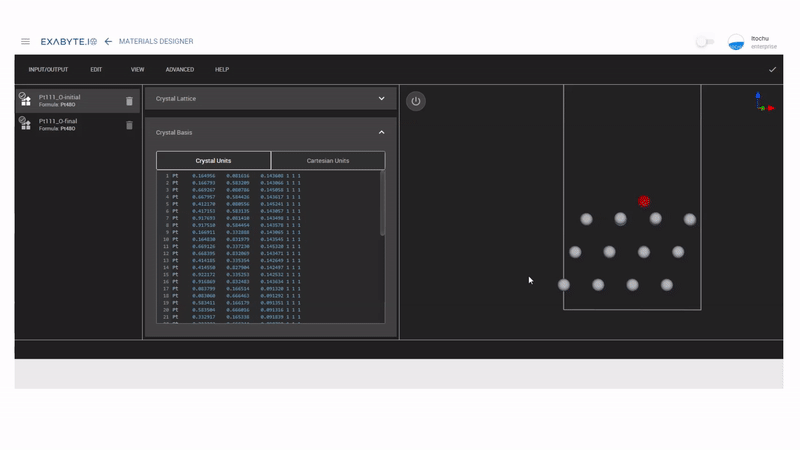
Task: Switch to the Crystal Units tab
Action: pos(213,160)
